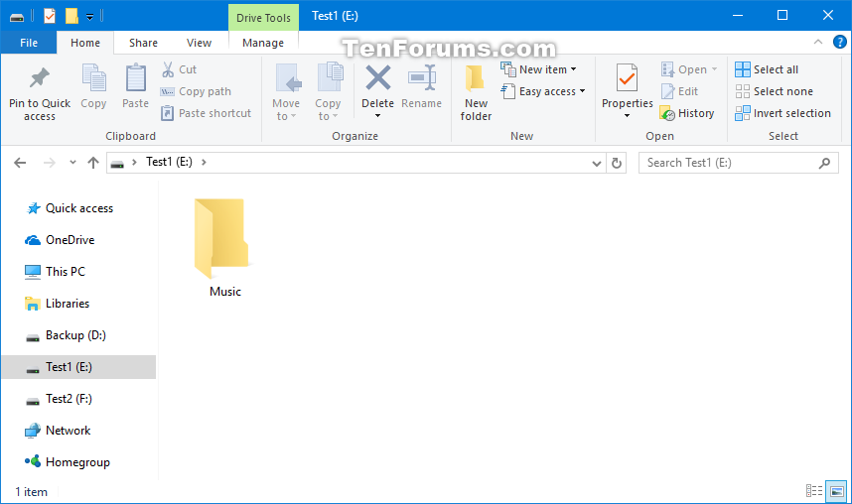Open the Move to menu
Viewport: 852px width, 504px height.
(x=286, y=92)
